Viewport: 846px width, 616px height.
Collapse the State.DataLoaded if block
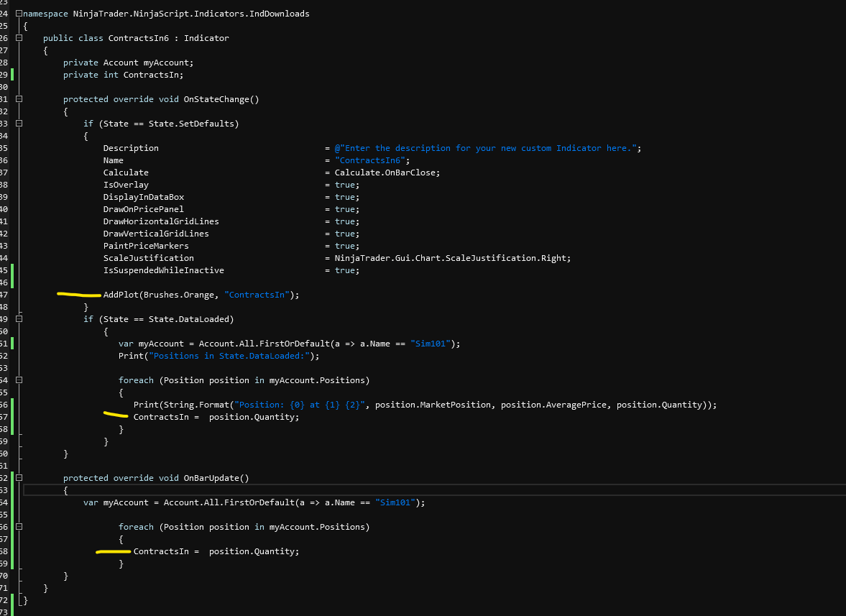pos(19,319)
